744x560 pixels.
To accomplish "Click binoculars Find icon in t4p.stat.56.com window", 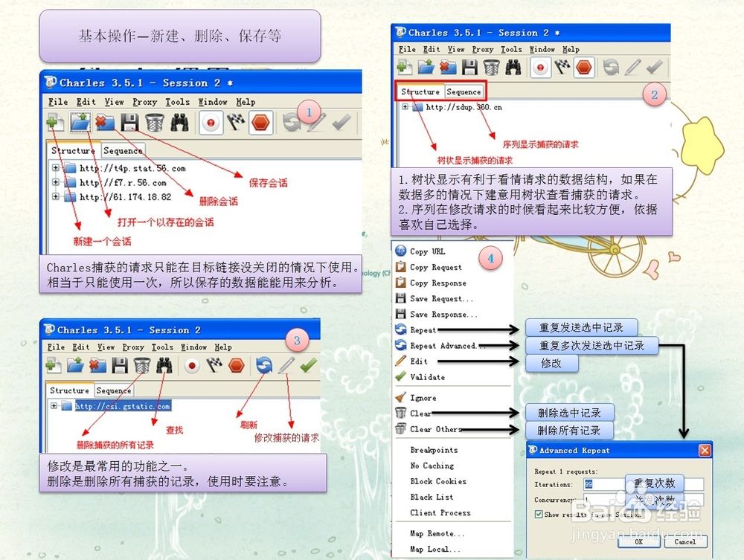I will [x=180, y=123].
